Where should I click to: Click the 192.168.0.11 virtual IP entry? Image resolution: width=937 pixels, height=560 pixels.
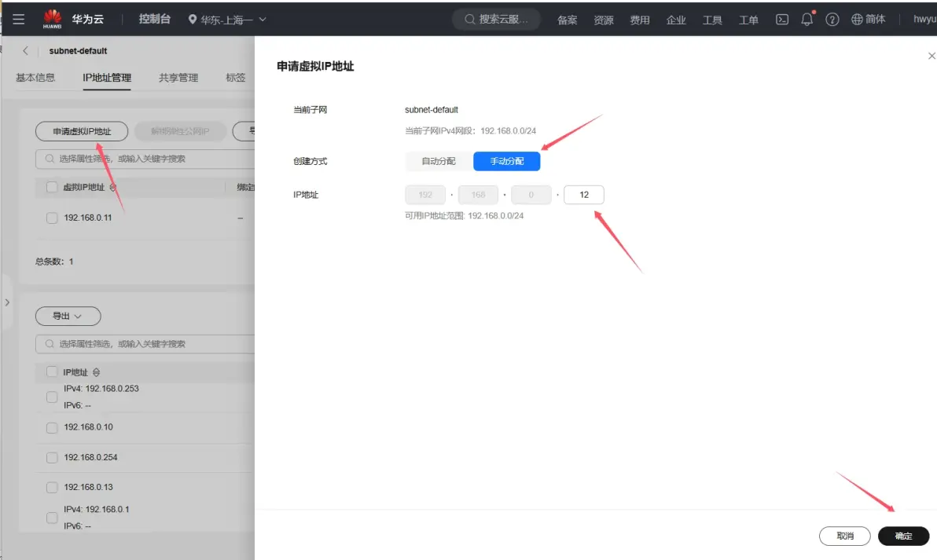point(88,218)
